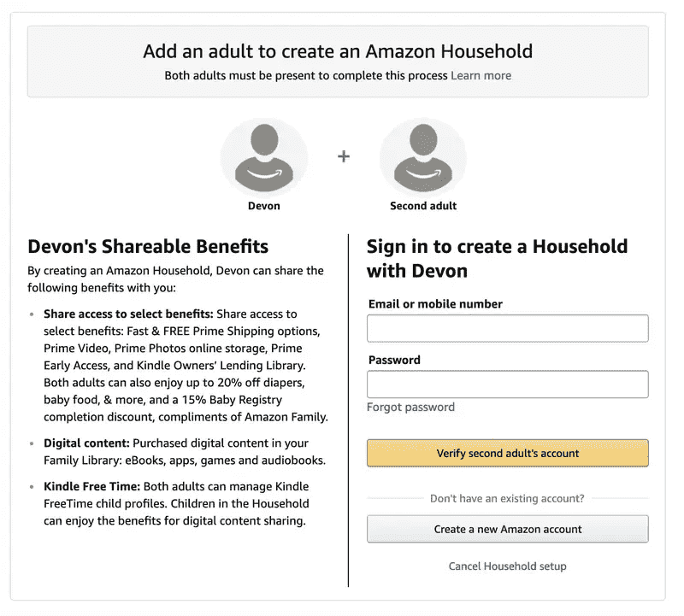Viewport: 684px width, 616px height.
Task: Click the Devon name label under avatar
Action: [x=264, y=206]
